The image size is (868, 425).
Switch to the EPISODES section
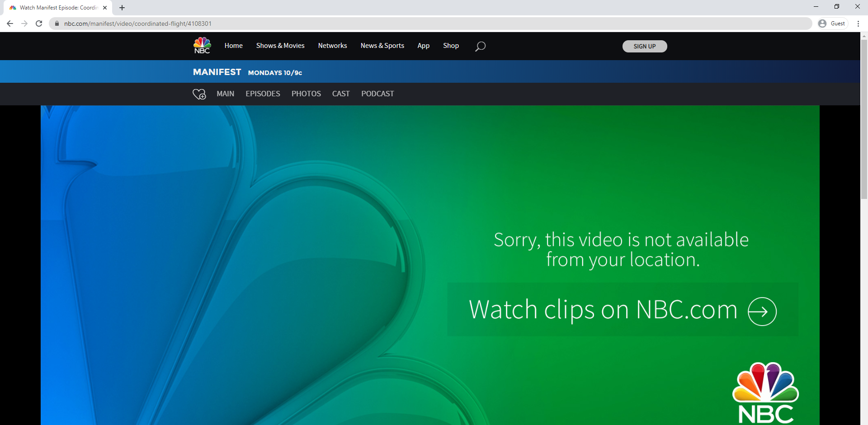coord(263,94)
